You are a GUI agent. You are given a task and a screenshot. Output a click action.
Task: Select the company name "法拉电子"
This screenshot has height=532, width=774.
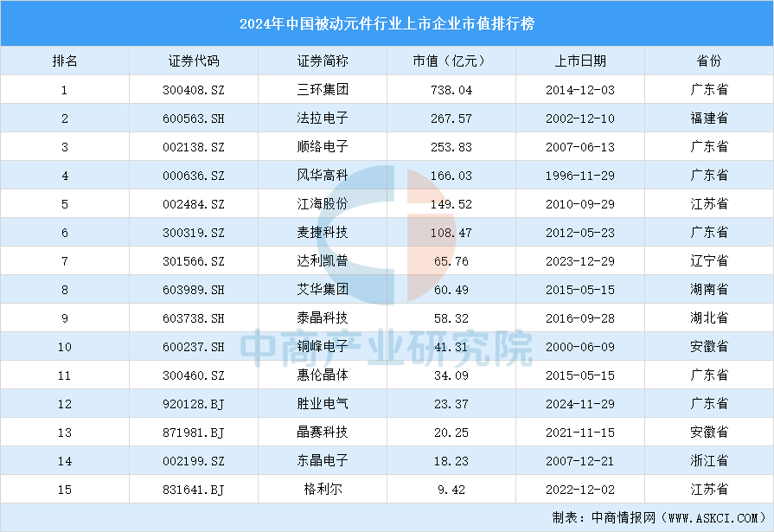323,118
